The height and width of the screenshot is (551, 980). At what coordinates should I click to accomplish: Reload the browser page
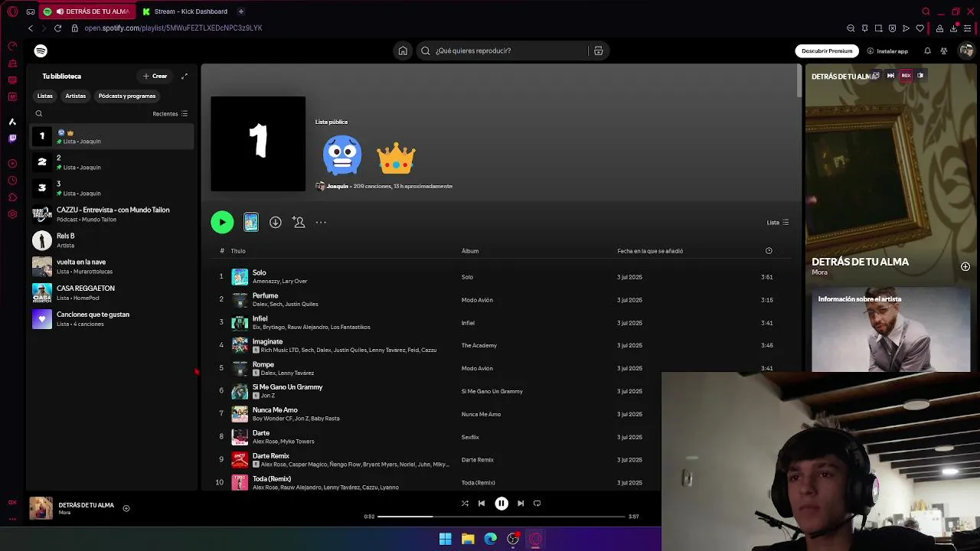click(x=57, y=28)
